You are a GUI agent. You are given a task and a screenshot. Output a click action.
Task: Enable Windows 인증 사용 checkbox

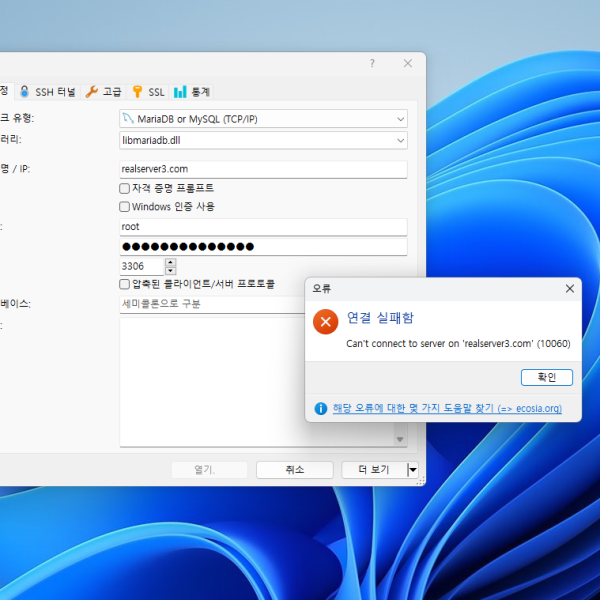pos(124,207)
